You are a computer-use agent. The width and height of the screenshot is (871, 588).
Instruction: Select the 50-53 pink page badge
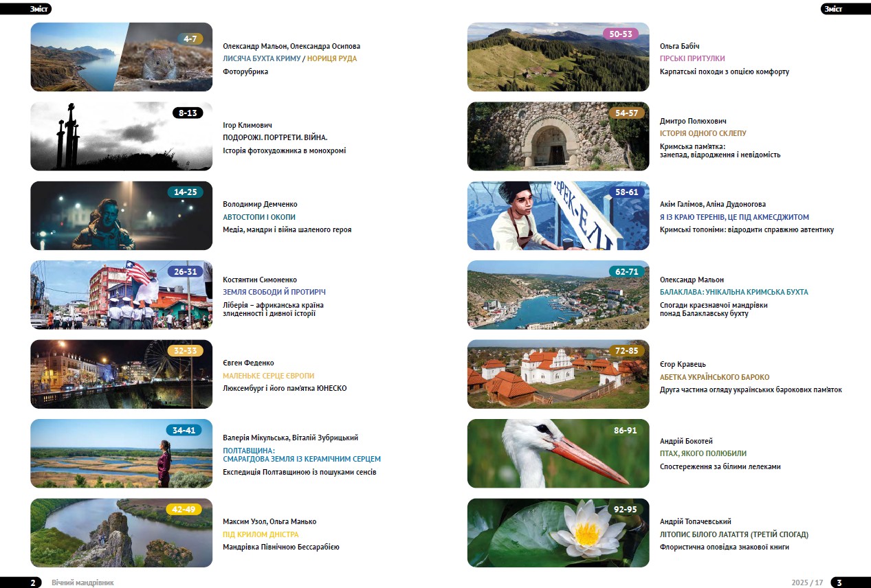click(621, 34)
